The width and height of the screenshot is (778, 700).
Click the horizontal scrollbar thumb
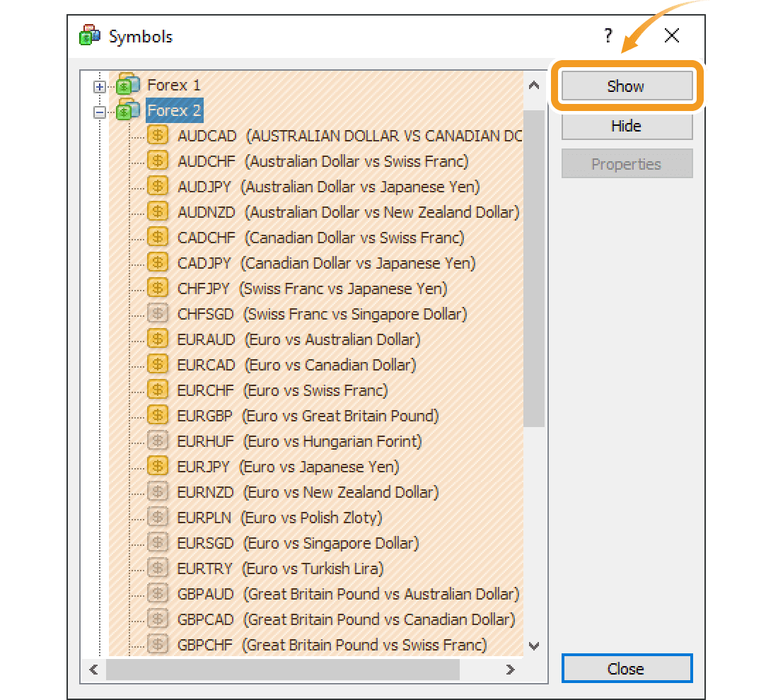point(283,669)
